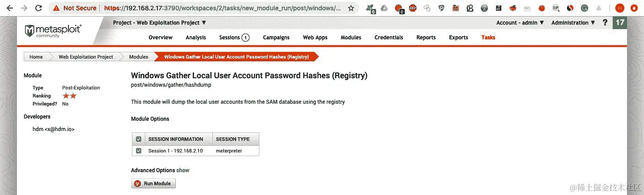The image size is (644, 195).
Task: Expand the Project - Web Exploitation Project dropdown
Action: tap(160, 22)
